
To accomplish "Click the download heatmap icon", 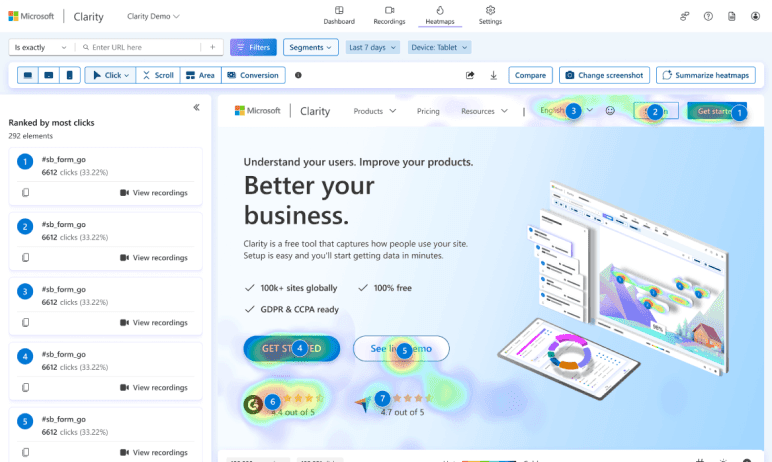I will pyautogui.click(x=493, y=75).
